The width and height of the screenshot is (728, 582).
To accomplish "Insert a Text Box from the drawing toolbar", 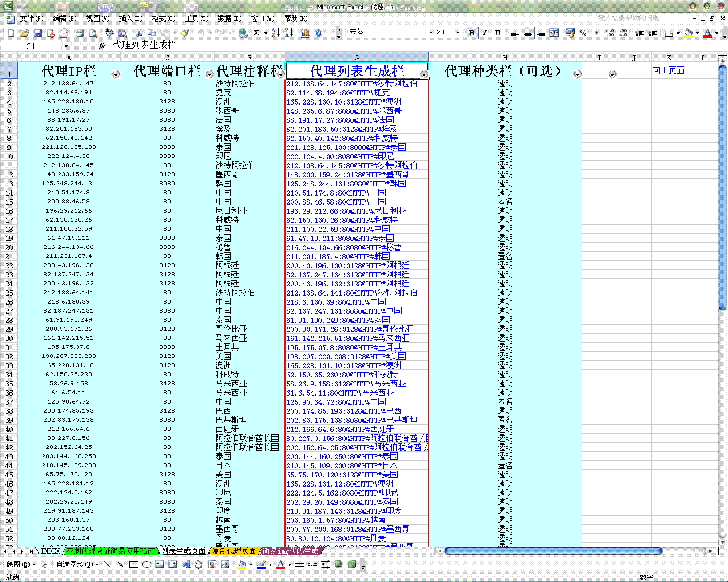I will coord(159,564).
